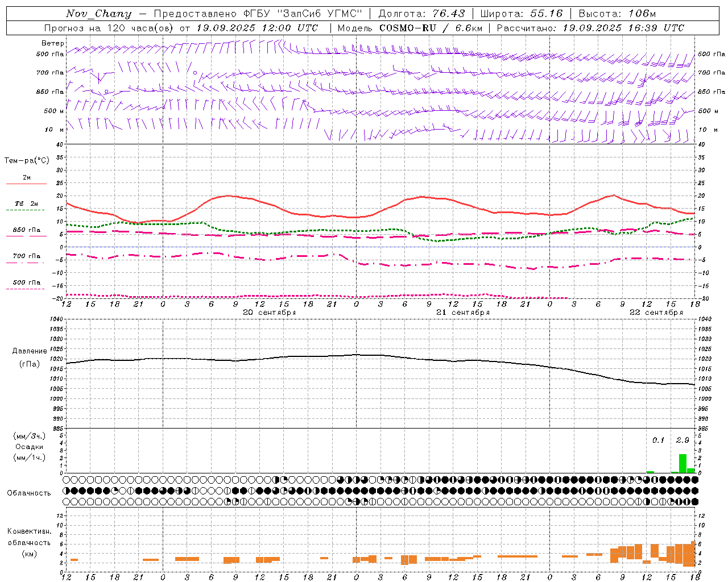Image resolution: width=728 pixels, height=582 pixels.
Task: Click the Осадки precipitation label
Action: point(29,447)
